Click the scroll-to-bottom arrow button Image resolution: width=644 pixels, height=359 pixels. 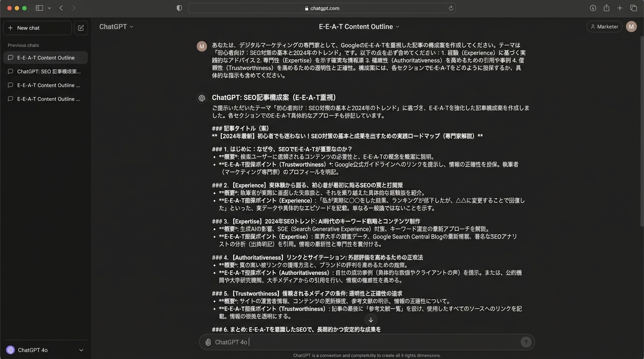[371, 320]
